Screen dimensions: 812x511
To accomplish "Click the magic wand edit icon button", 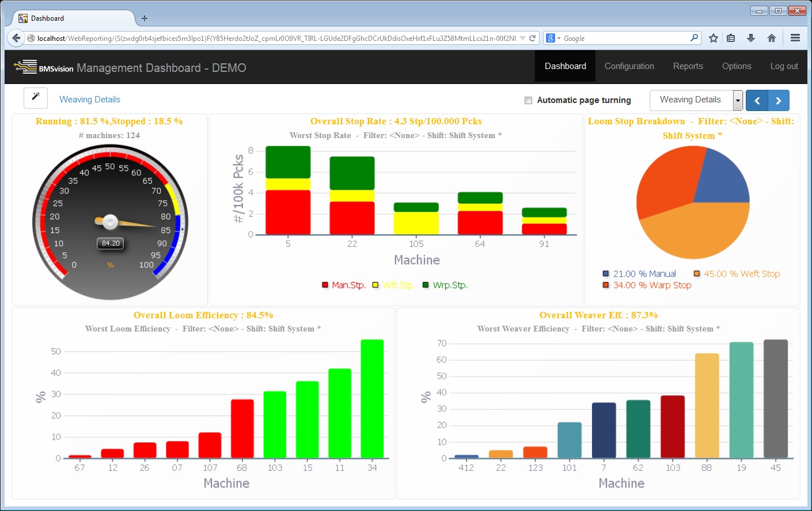I will pos(36,98).
